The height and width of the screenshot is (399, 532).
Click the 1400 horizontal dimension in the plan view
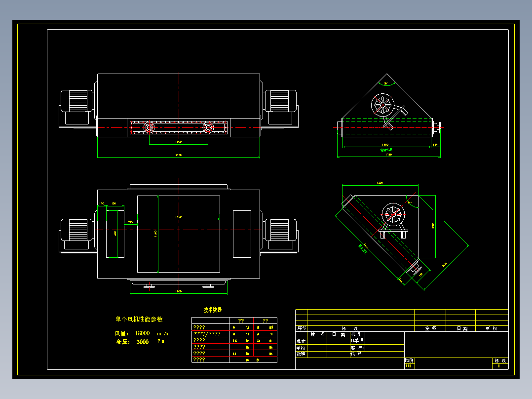179,217
